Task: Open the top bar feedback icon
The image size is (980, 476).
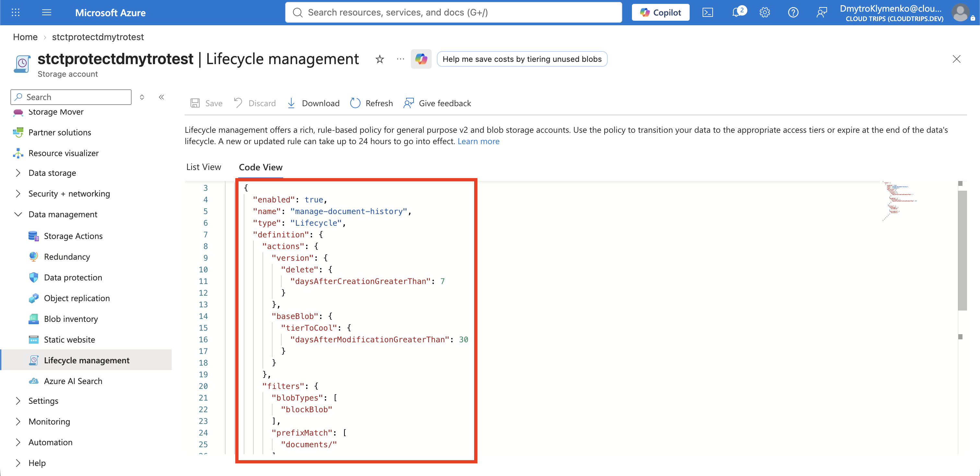Action: [822, 13]
